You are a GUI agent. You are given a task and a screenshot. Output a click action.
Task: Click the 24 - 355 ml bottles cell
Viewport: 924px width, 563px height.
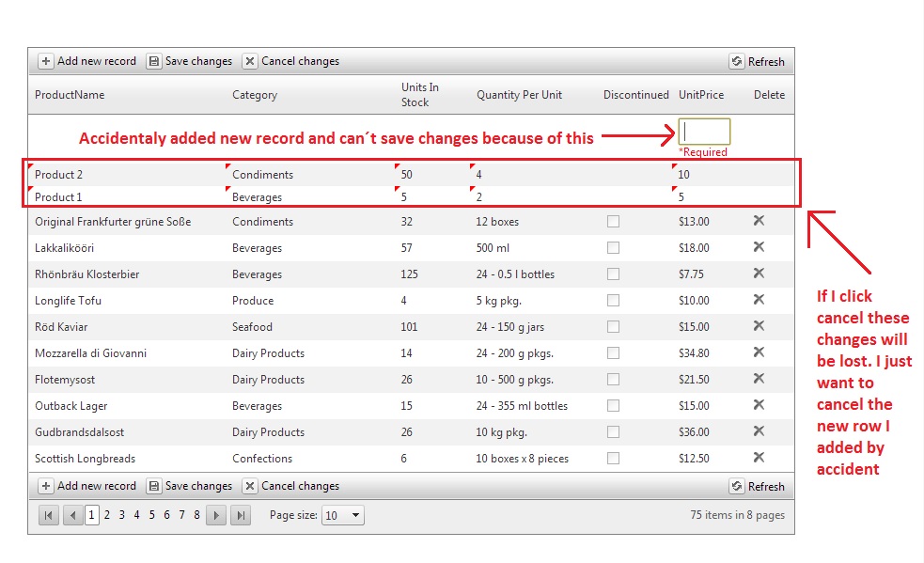point(522,406)
